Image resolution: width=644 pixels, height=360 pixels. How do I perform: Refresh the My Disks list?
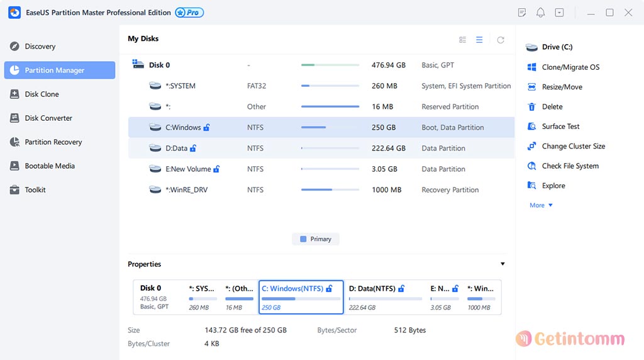coord(500,40)
